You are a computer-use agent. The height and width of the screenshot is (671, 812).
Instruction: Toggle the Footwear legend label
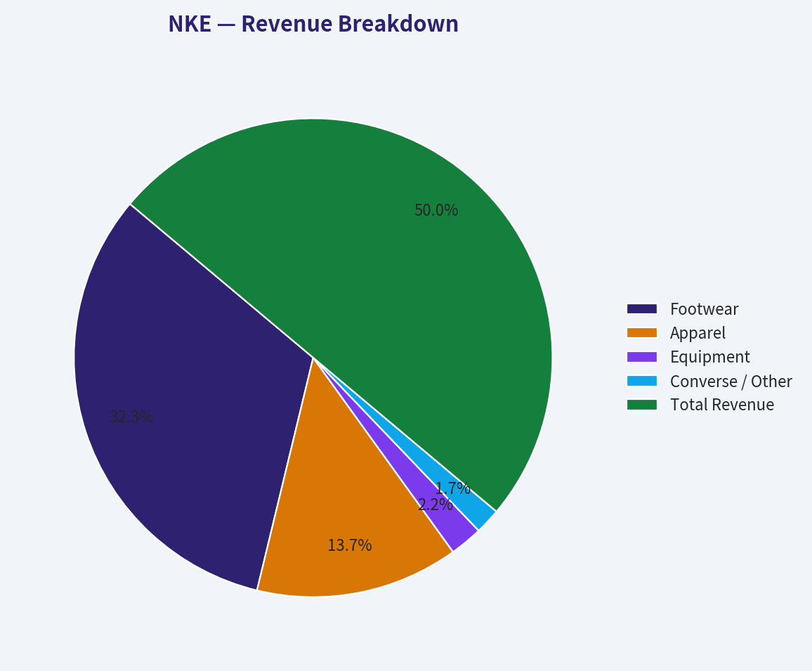click(704, 309)
